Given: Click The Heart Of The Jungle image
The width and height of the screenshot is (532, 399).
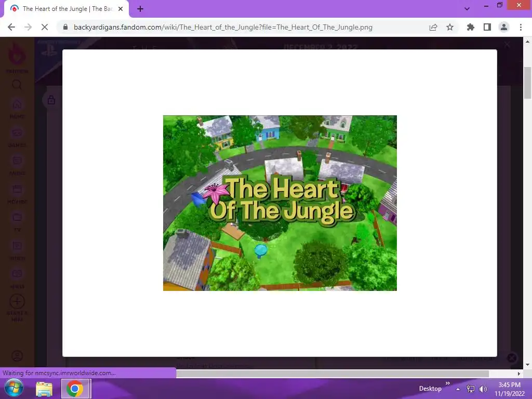Looking at the screenshot, I should (x=280, y=203).
